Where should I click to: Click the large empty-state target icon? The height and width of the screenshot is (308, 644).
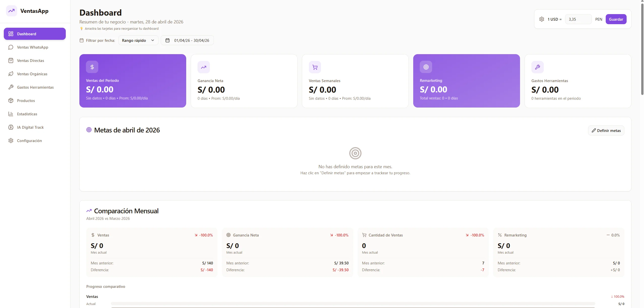coord(355,153)
